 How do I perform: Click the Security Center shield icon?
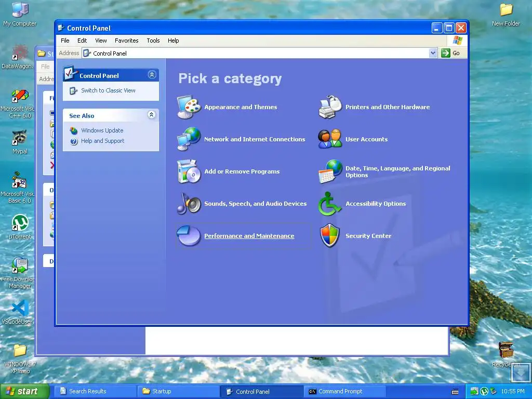(330, 235)
